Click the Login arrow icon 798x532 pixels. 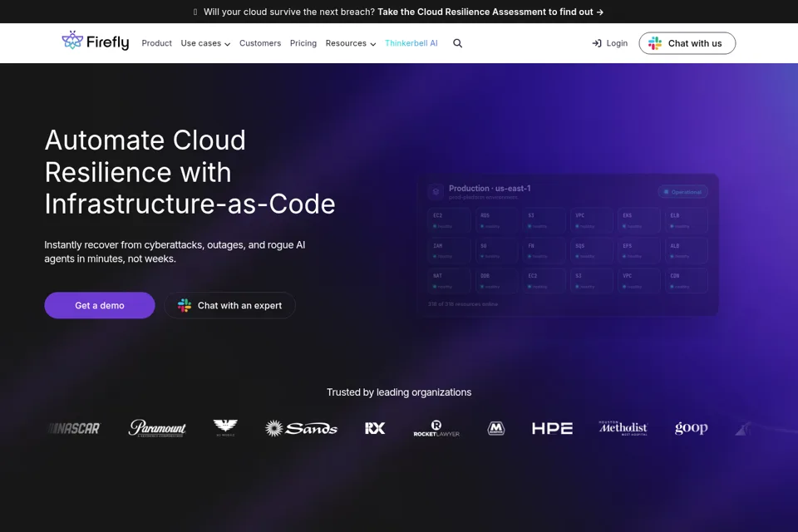point(597,43)
